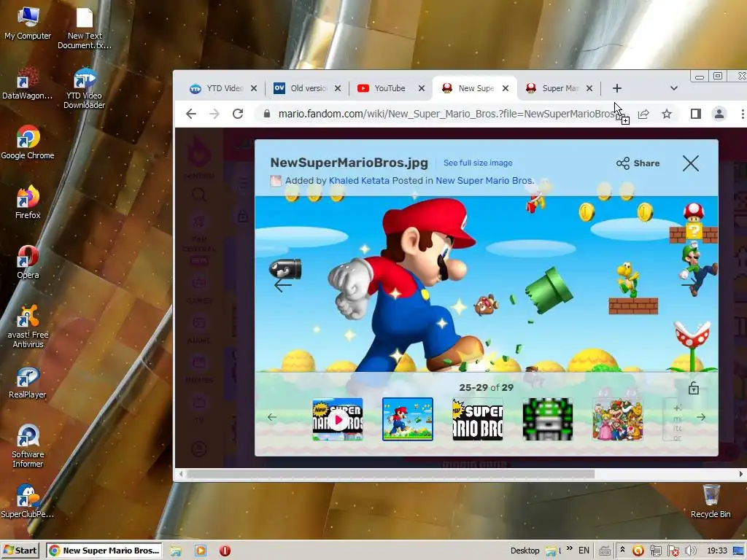Select the Mario characters group thumbnail

(617, 419)
